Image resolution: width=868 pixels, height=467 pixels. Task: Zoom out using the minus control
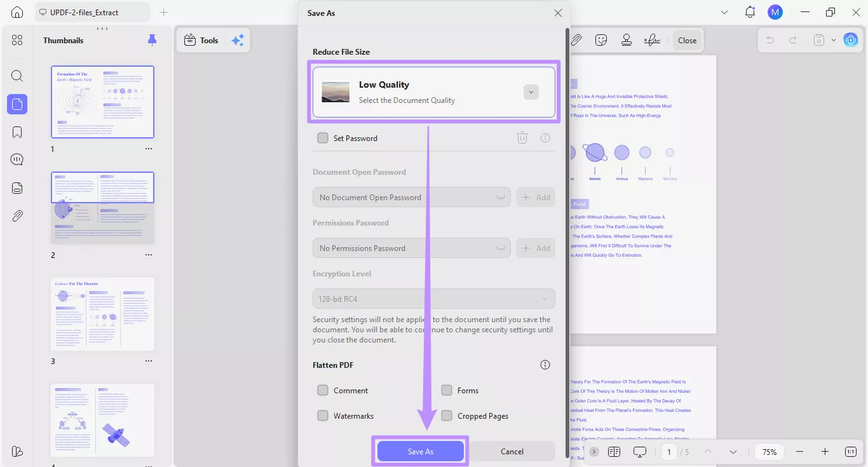click(800, 452)
